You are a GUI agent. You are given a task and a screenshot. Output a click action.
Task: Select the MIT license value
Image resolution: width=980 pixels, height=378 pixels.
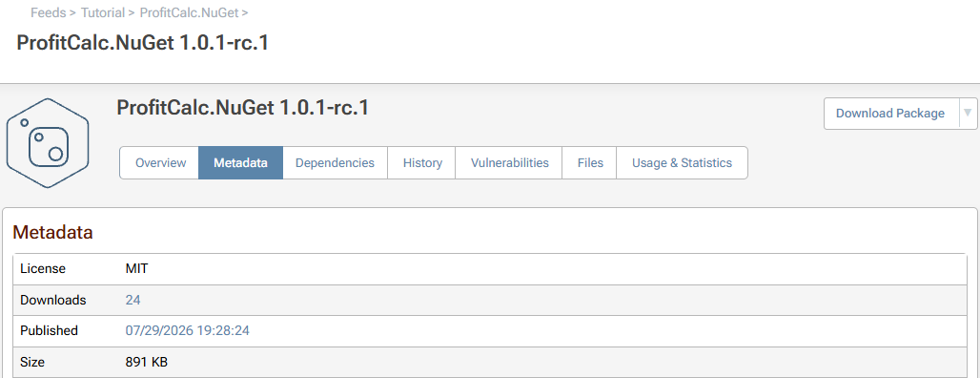(137, 269)
